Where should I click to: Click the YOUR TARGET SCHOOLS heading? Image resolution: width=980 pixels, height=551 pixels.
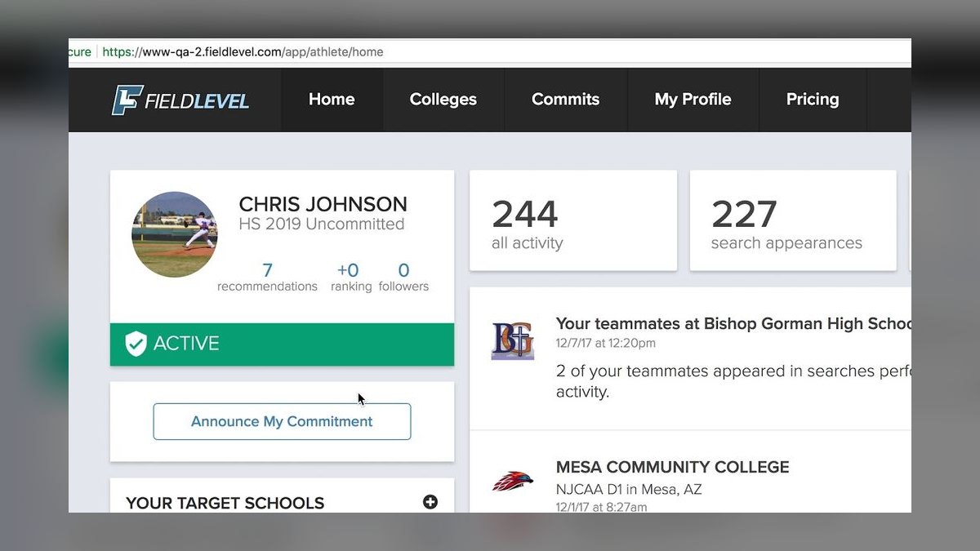pos(225,503)
